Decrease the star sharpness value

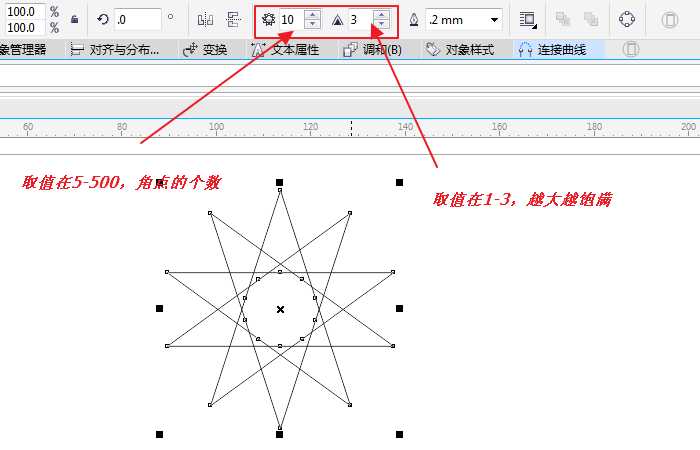tap(382, 25)
